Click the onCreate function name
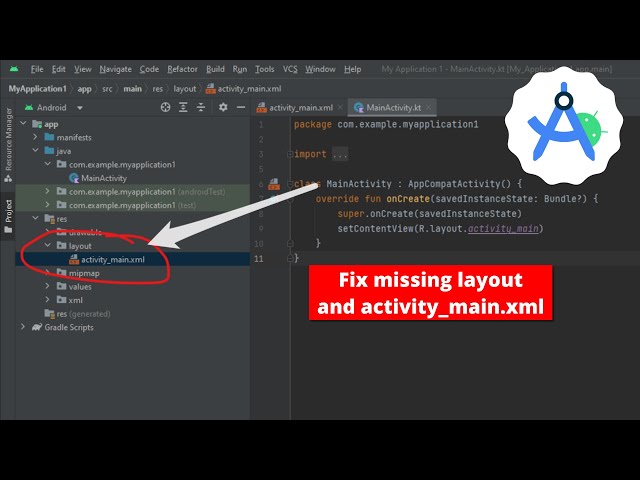 [408, 199]
